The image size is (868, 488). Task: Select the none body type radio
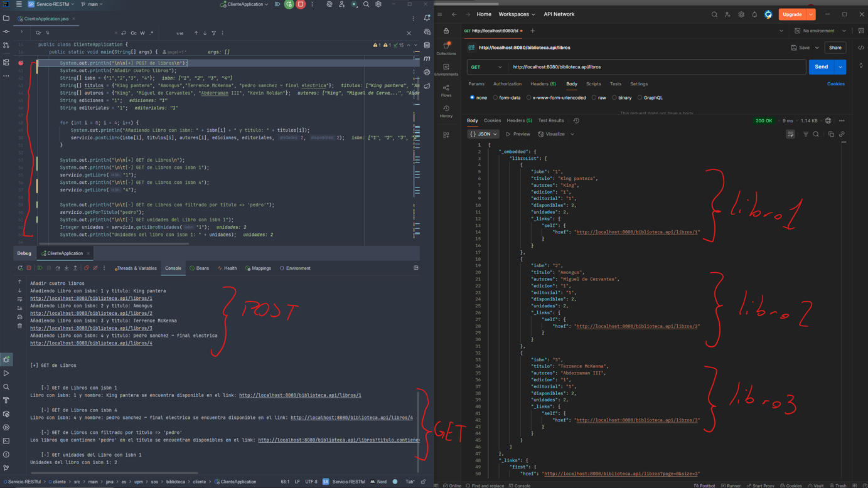point(472,98)
